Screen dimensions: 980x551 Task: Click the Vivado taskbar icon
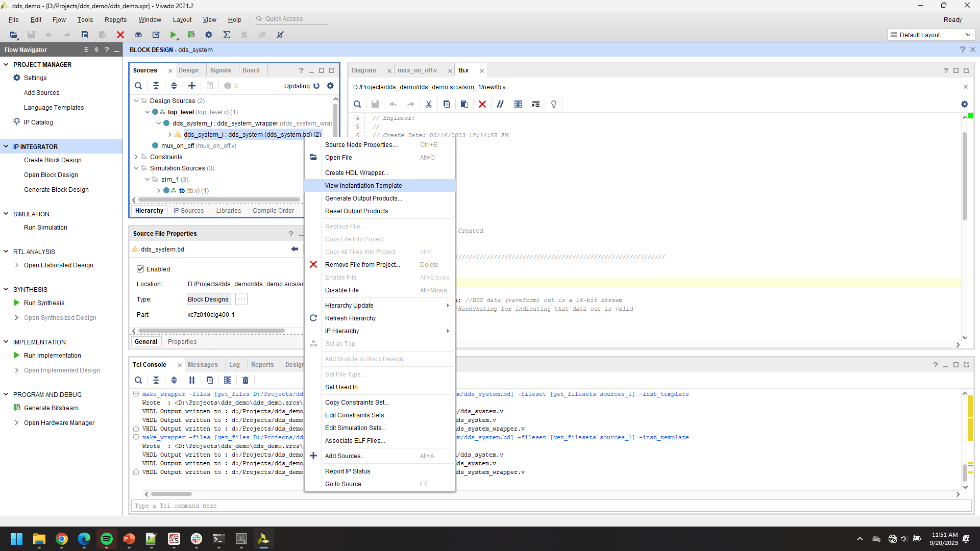pos(263,539)
